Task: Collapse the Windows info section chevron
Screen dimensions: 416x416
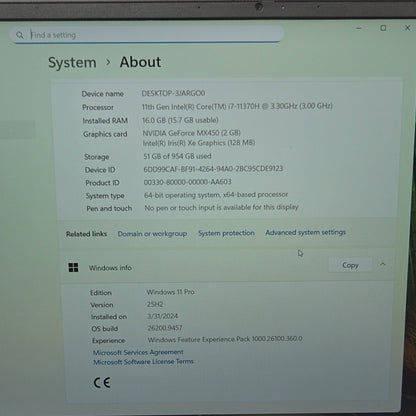Action: tap(383, 264)
